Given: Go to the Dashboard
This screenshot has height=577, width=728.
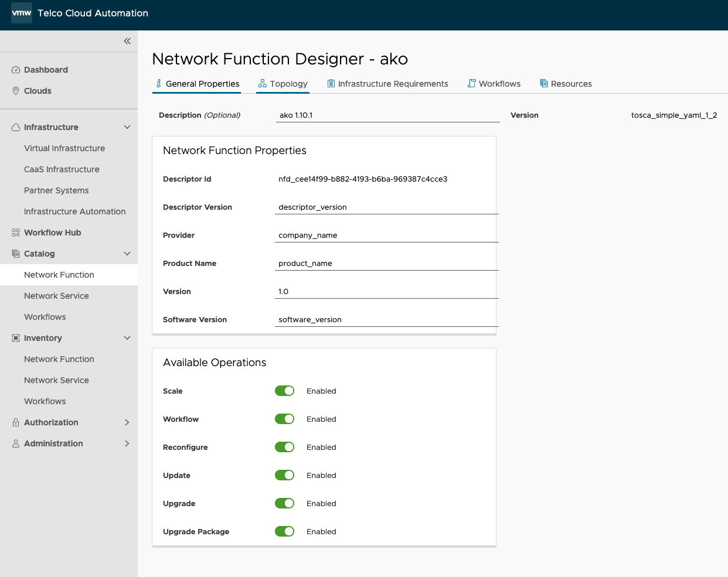Looking at the screenshot, I should pos(45,70).
